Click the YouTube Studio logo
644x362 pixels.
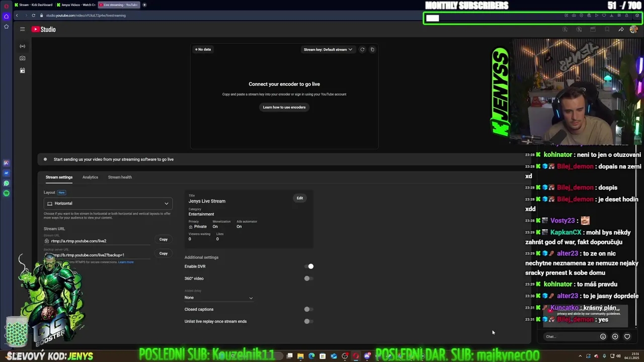(44, 29)
